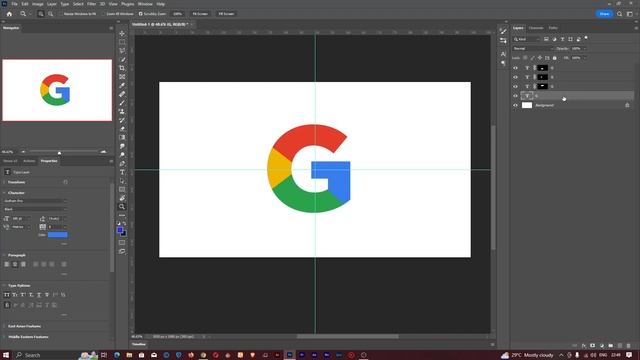Select the Rectangular Marquee tool
This screenshot has height=360, width=640.
pyautogui.click(x=122, y=42)
